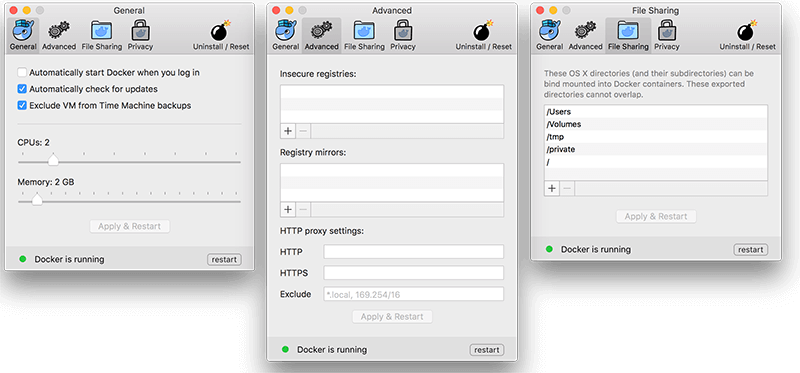Viewport: 800px width, 373px height.
Task: Click Advanced gears icon in Advanced window
Action: point(321,31)
